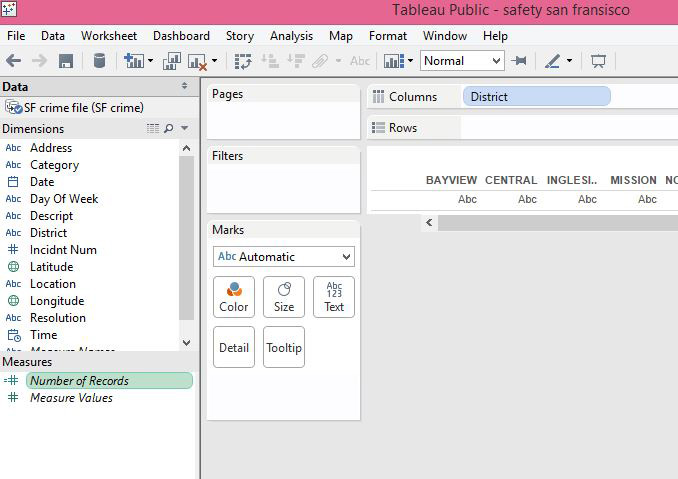Open the group members dropdown arrow
Screen dimensions: 678x479
339,61
